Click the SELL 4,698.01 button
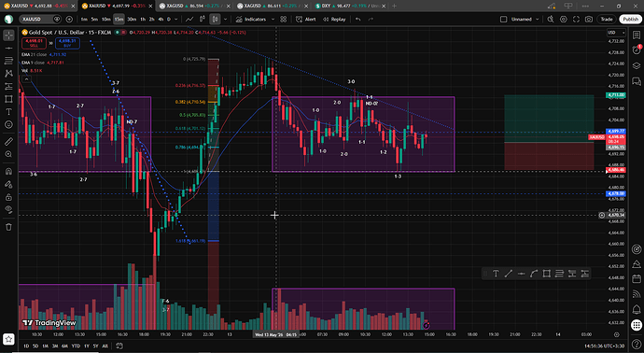Image resolution: width=644 pixels, height=353 pixels. point(34,43)
